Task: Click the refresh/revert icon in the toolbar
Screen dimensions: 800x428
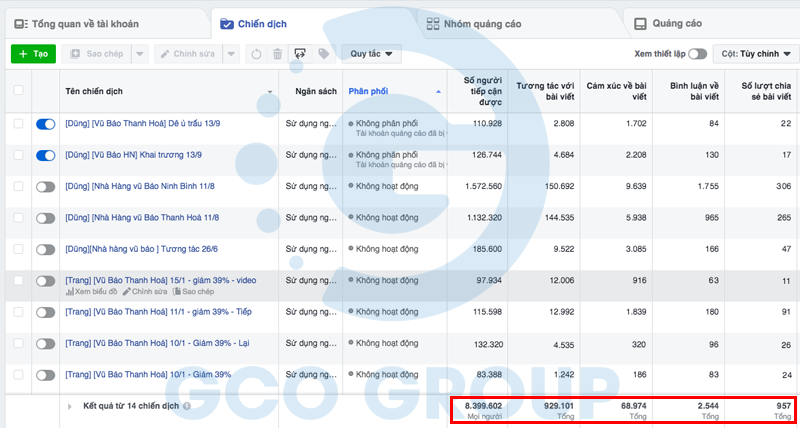Action: click(256, 53)
